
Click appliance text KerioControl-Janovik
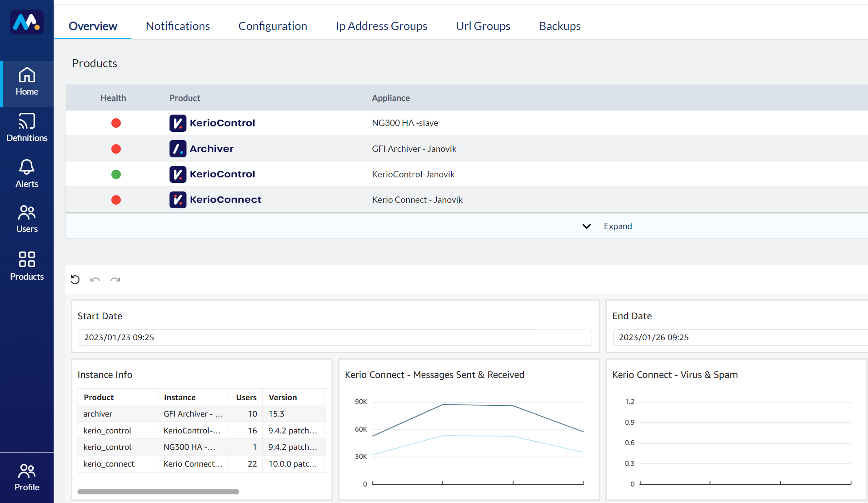click(413, 174)
